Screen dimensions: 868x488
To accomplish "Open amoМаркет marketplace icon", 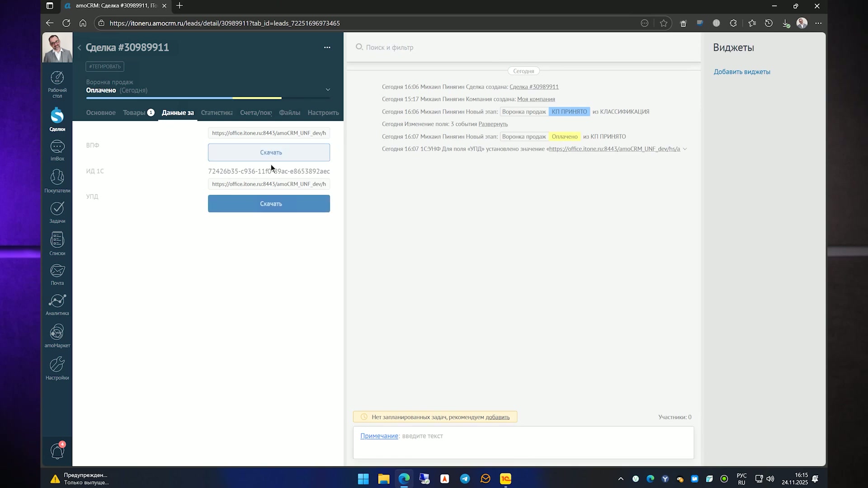I will click(57, 337).
